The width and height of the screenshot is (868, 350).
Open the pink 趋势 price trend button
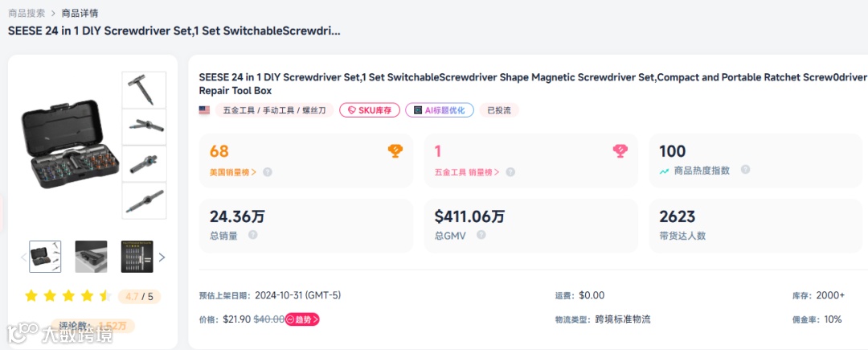pyautogui.click(x=303, y=319)
